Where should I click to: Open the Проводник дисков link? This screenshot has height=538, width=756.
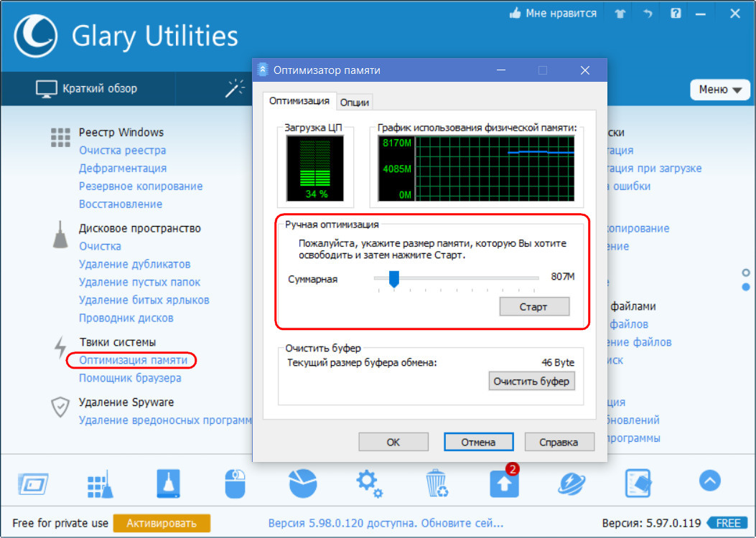(126, 318)
